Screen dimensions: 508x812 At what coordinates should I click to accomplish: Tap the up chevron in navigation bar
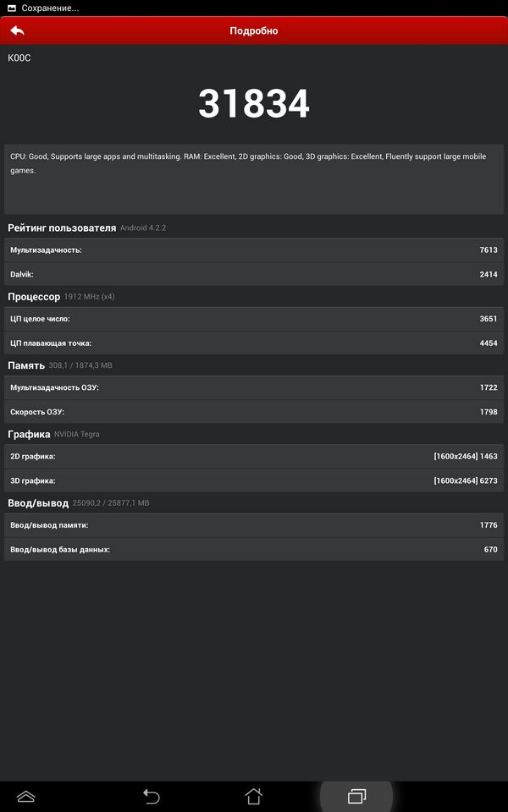point(26,796)
